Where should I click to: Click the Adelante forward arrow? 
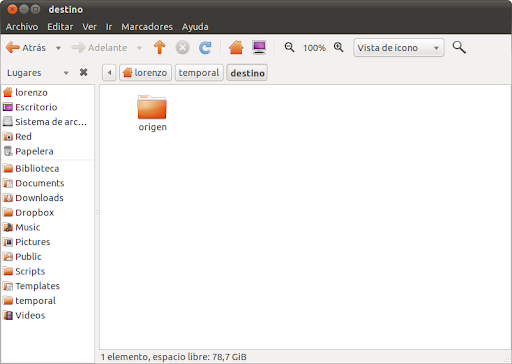pos(99,48)
